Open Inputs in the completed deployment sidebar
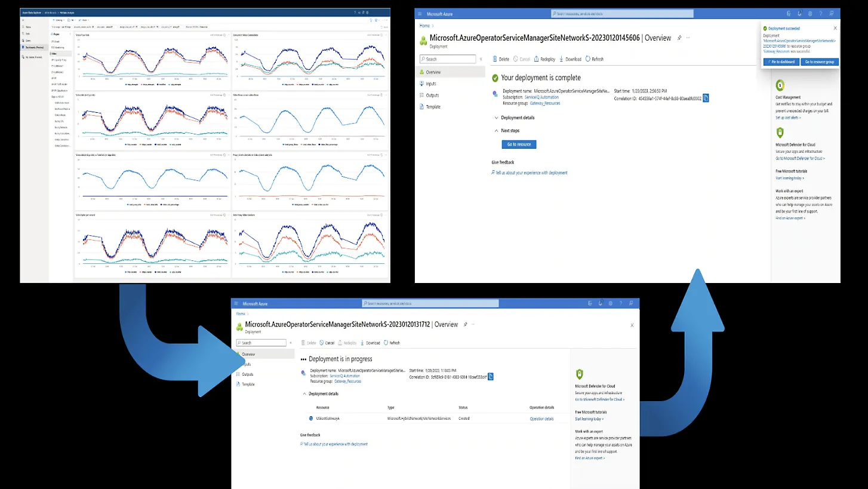The height and width of the screenshot is (489, 868). (430, 84)
